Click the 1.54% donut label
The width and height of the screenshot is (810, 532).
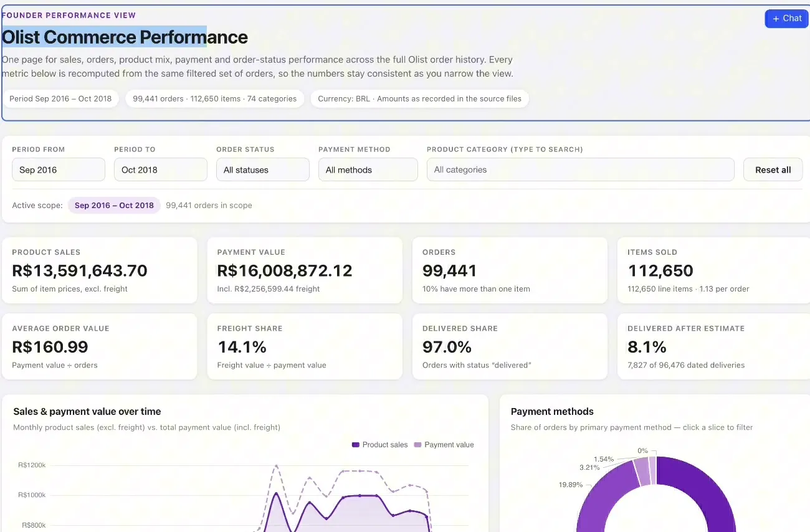pos(604,459)
